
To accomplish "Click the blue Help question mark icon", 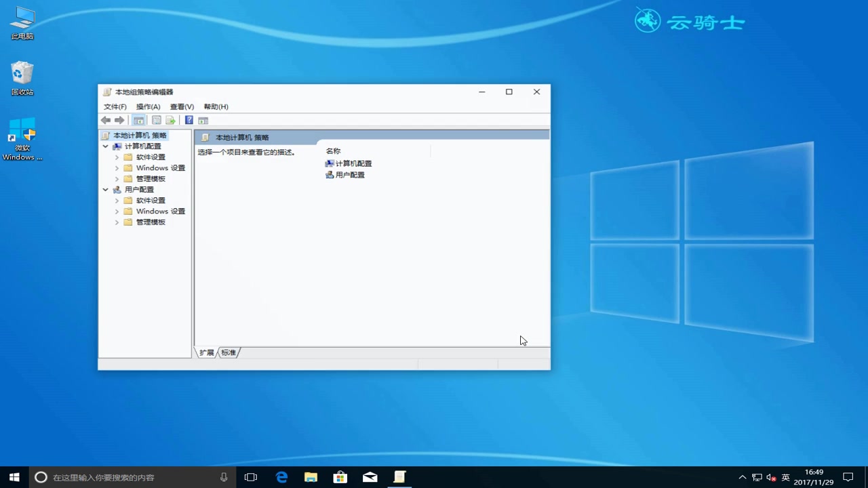I will (189, 120).
